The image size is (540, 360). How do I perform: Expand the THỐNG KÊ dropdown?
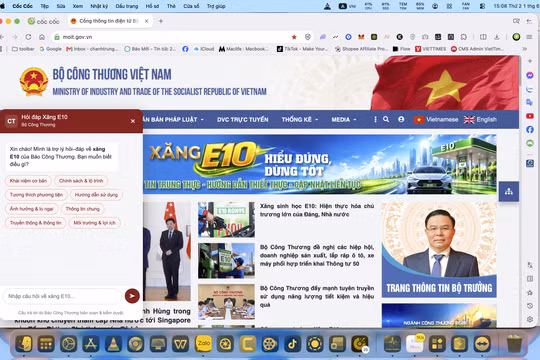300,120
